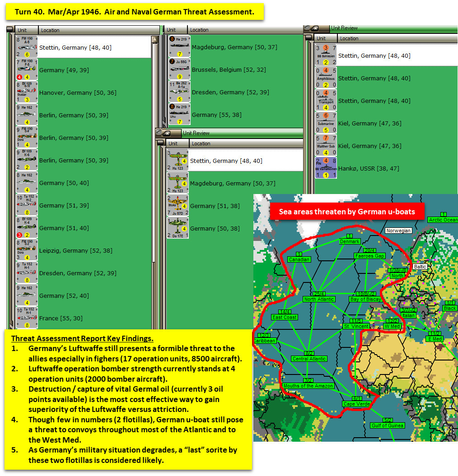Select the Faeroes Gap sea area
This screenshot has height=476, width=458.
click(x=369, y=256)
